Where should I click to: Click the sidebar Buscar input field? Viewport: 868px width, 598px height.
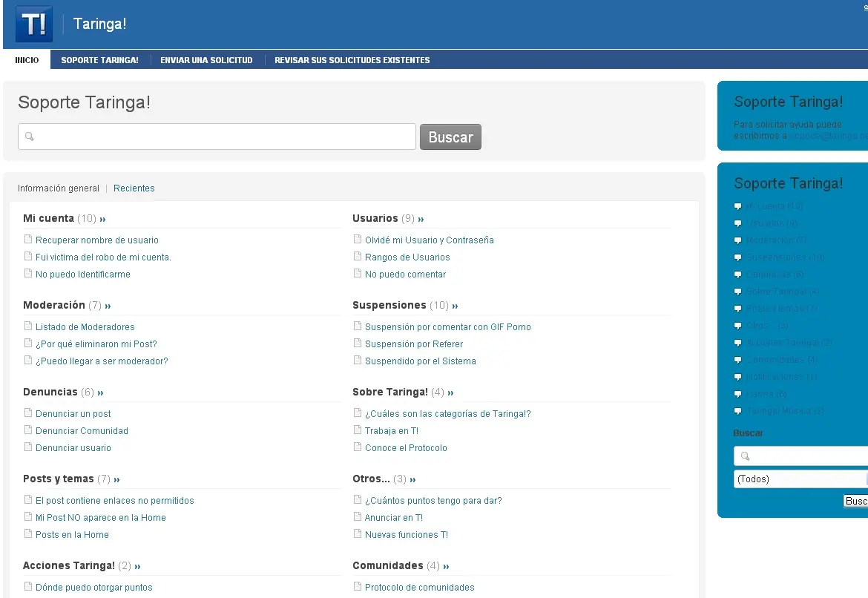(800, 456)
